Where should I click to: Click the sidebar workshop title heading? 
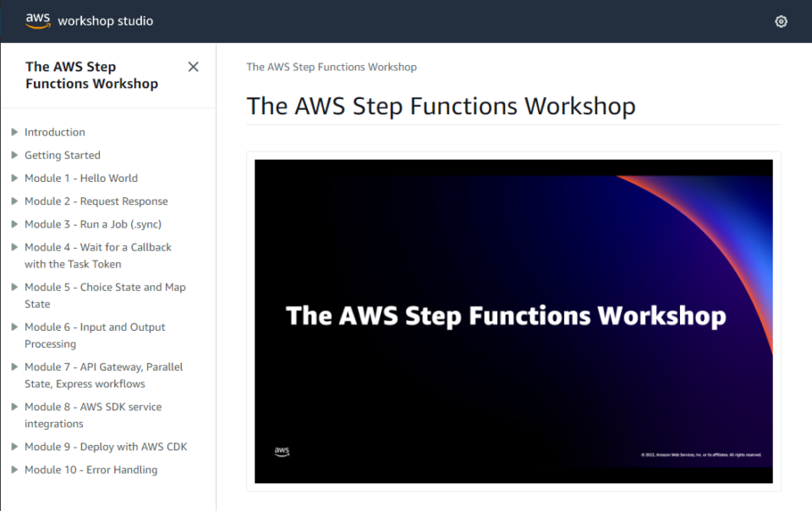[x=91, y=75]
